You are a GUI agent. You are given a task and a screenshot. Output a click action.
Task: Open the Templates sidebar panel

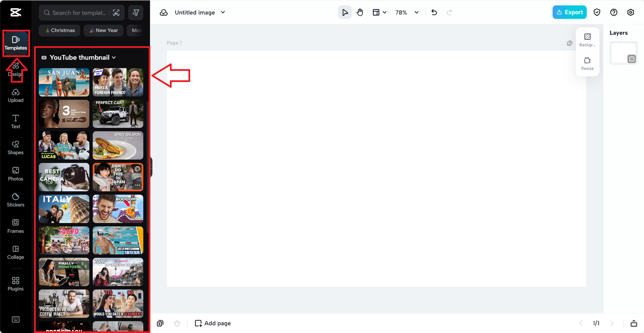16,43
